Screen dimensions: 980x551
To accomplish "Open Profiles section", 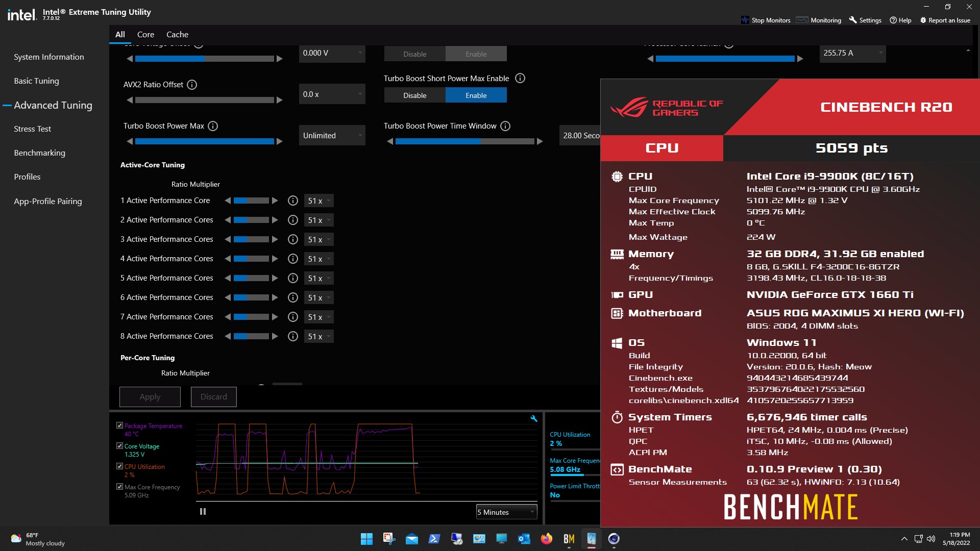I will (x=27, y=177).
